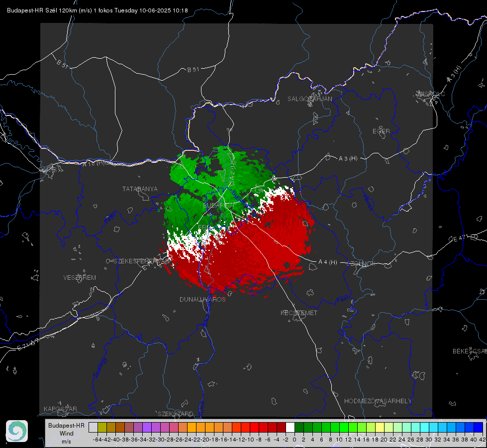
Task: Click the '-64' value on the legend scale
Action: [x=97, y=440]
